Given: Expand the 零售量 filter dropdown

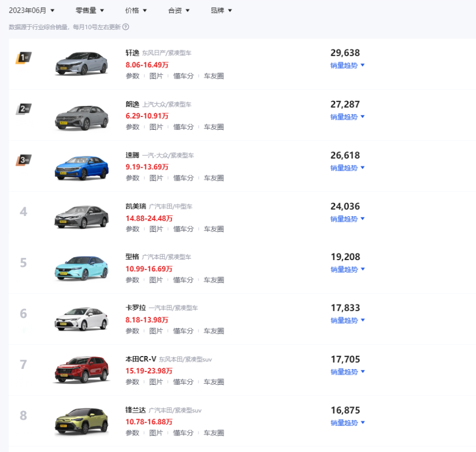Looking at the screenshot, I should coord(90,10).
